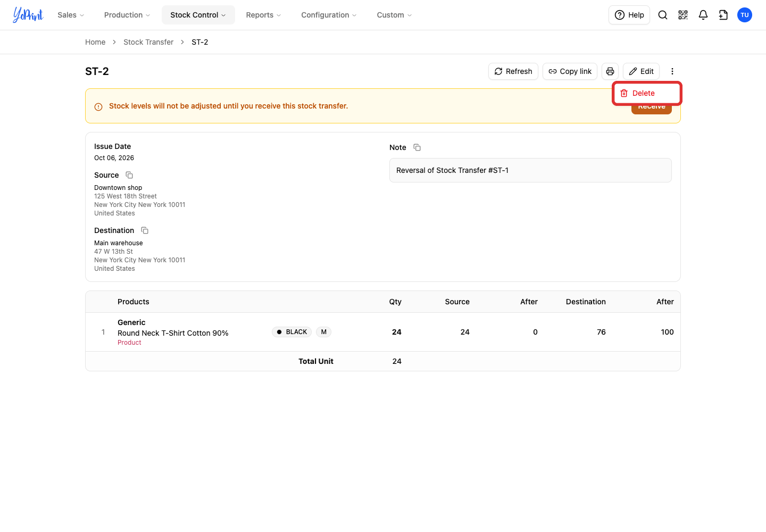Open the Product link under Generic

pos(129,343)
